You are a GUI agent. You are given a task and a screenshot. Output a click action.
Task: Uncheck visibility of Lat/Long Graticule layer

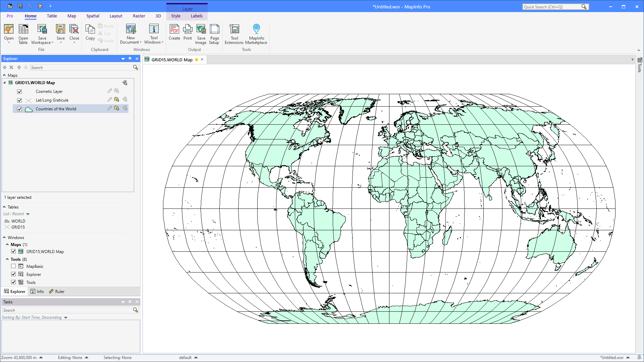tap(19, 100)
